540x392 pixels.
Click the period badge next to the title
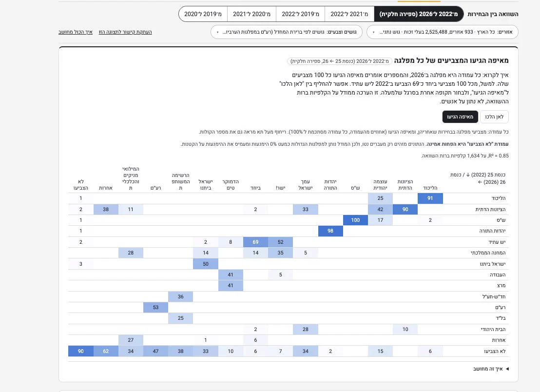339,61
